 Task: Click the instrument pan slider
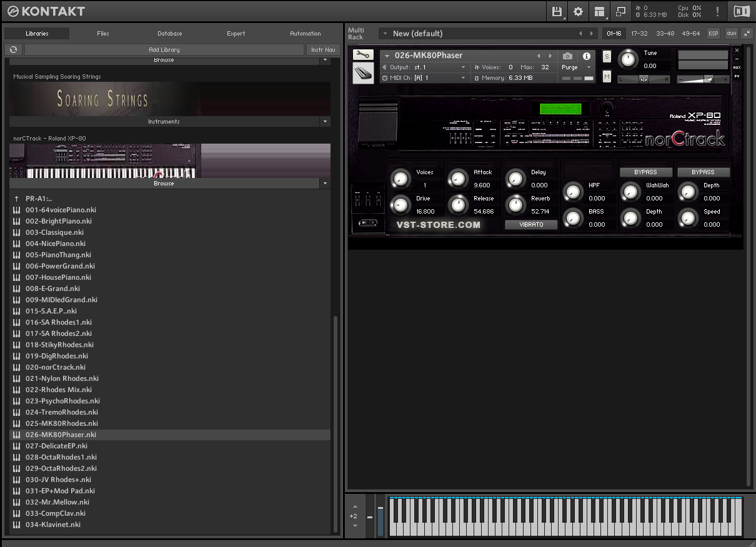pyautogui.click(x=644, y=79)
